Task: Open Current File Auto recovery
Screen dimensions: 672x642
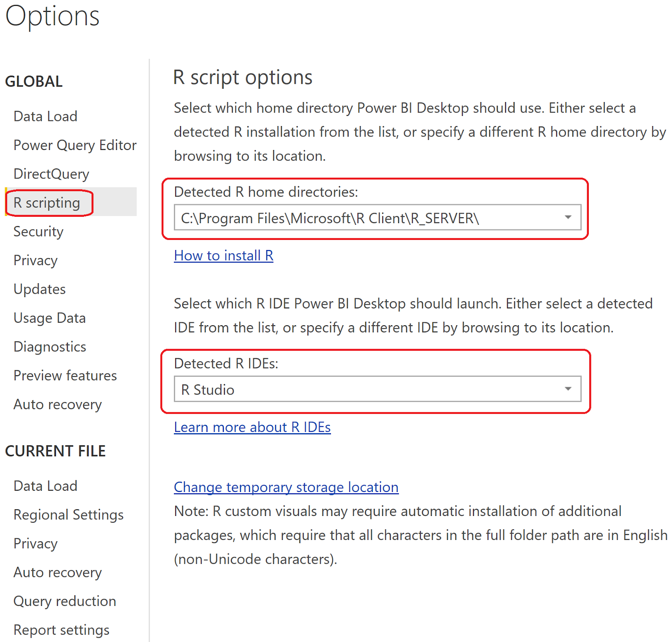Action: (58, 572)
